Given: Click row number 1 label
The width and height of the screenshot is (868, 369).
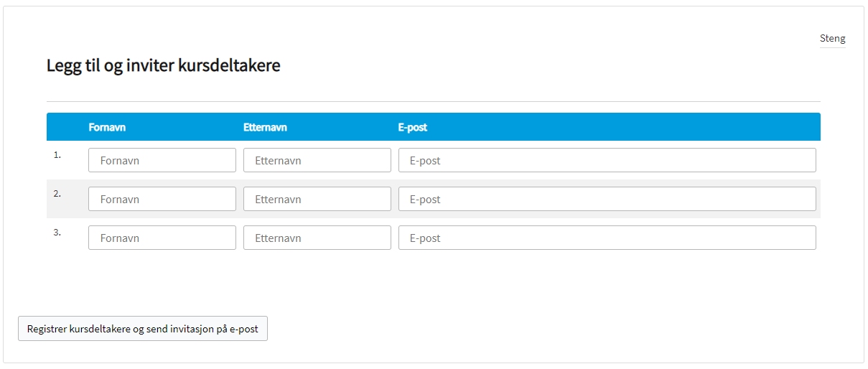Looking at the screenshot, I should click(57, 154).
